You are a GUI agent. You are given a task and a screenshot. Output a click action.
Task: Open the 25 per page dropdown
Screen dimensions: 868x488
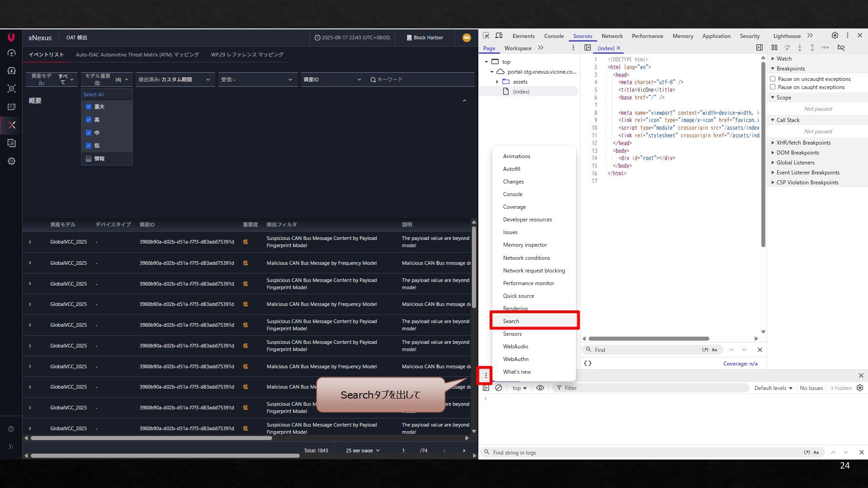point(363,450)
